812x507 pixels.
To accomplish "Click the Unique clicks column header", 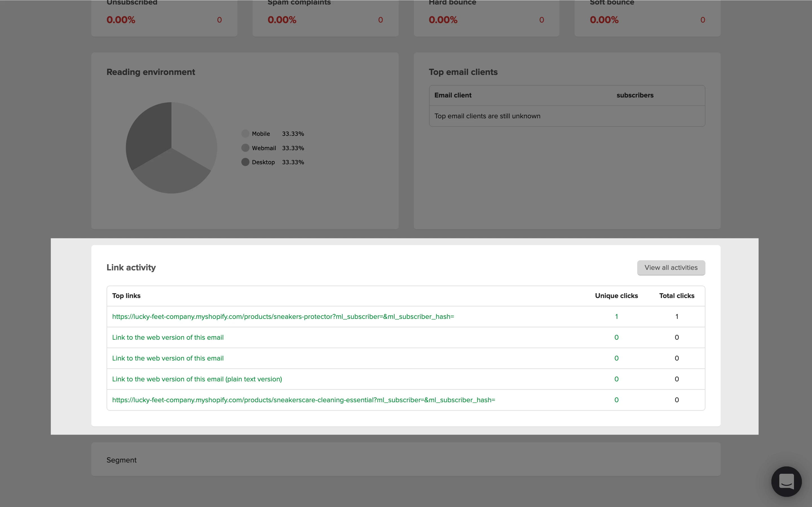I will 616,296.
